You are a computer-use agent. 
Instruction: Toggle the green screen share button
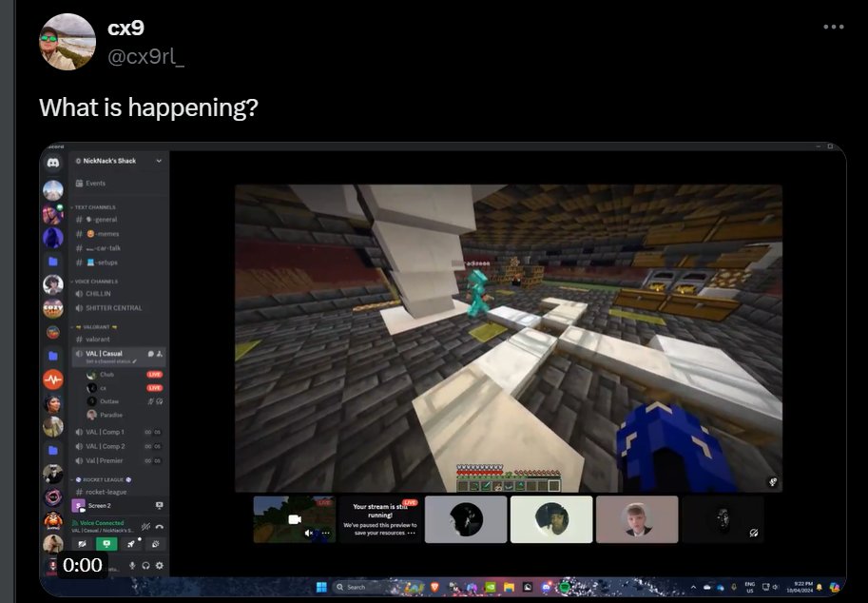click(x=106, y=544)
